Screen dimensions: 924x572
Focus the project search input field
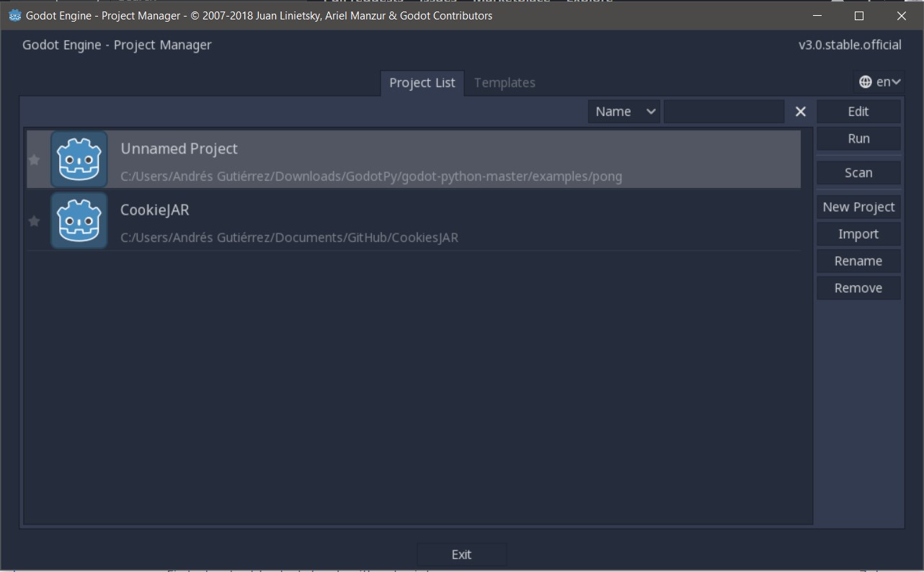pyautogui.click(x=724, y=112)
